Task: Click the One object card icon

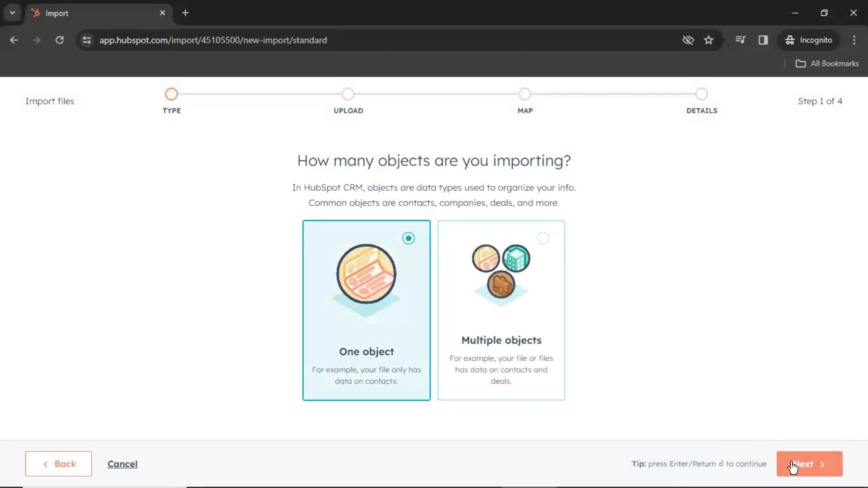Action: [366, 274]
